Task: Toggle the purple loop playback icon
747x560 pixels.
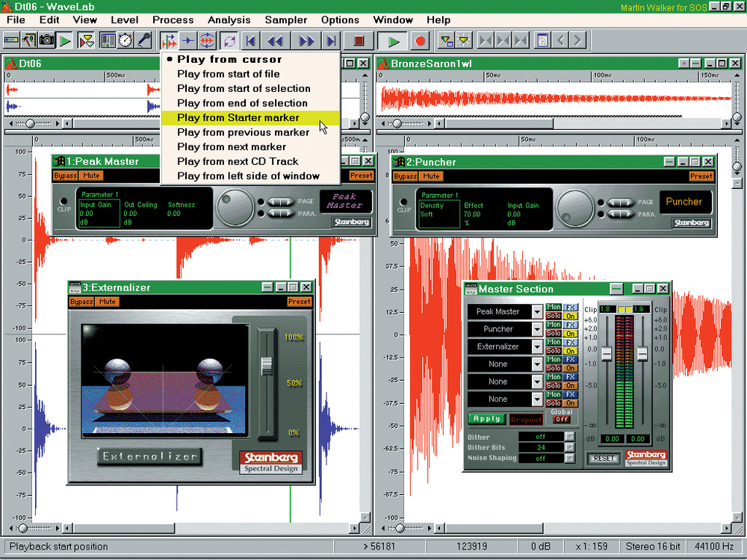Action: pyautogui.click(x=229, y=41)
